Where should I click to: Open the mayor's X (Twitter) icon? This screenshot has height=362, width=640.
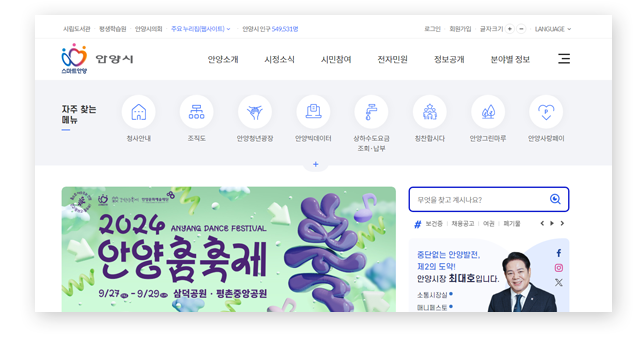point(558,282)
